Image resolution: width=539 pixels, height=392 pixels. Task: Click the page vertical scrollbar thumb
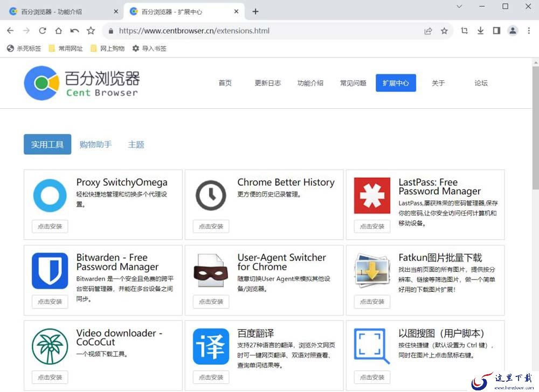pyautogui.click(x=536, y=128)
